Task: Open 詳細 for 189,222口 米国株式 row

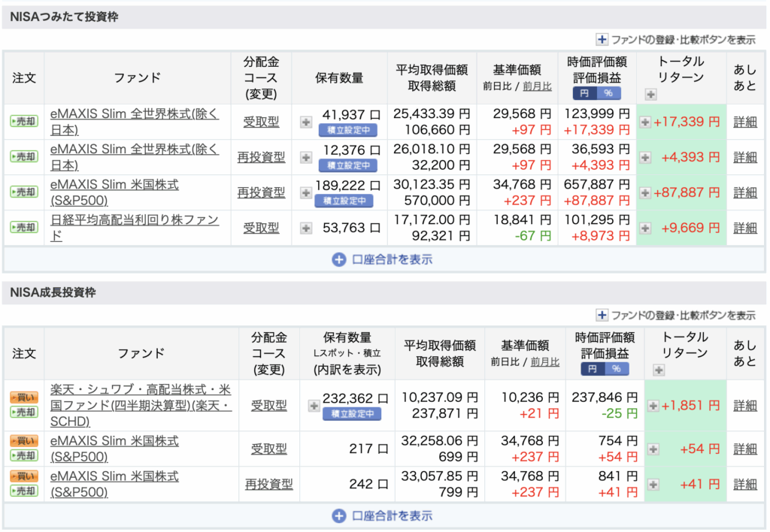Action: coord(745,192)
